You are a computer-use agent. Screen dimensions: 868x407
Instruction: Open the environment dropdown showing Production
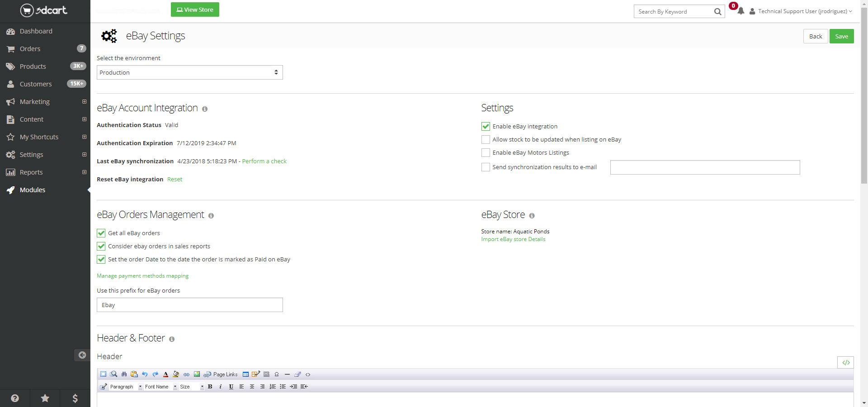(x=189, y=72)
